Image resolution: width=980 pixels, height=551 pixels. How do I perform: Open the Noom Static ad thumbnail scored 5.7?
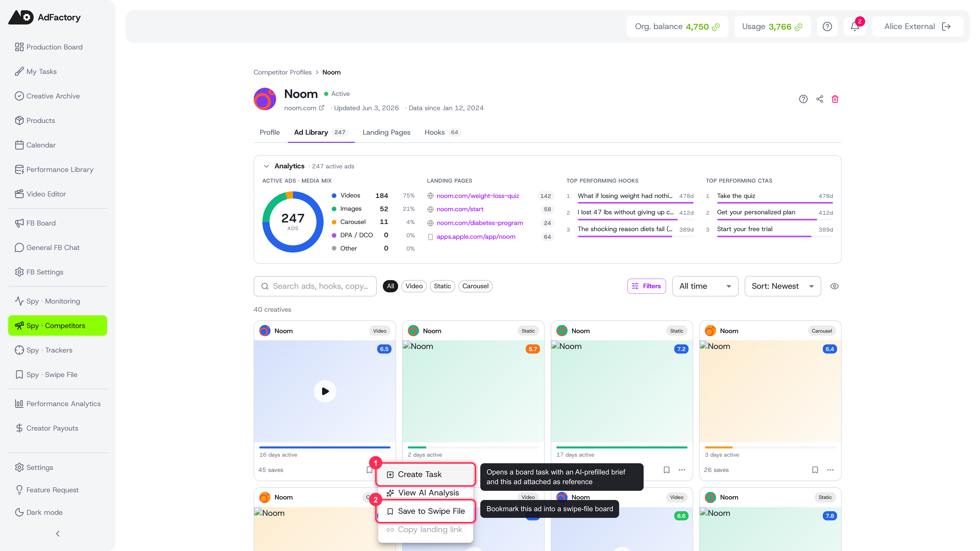pyautogui.click(x=473, y=391)
